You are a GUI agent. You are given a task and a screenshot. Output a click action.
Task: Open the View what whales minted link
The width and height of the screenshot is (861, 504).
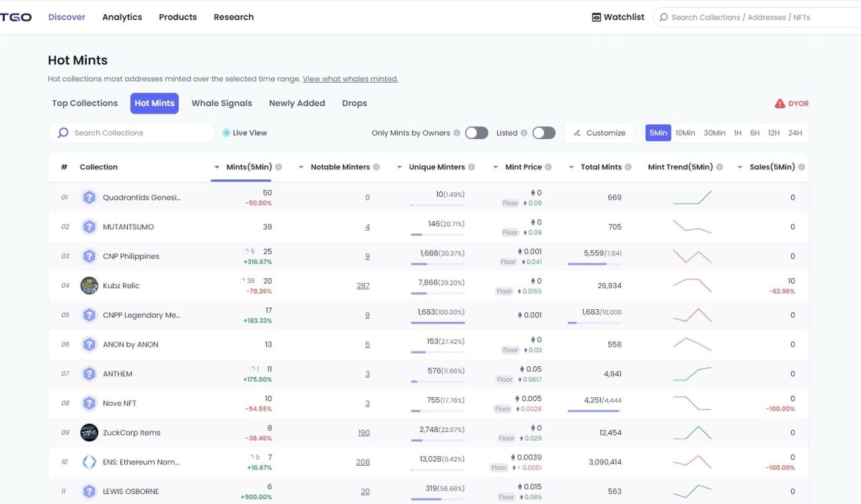click(350, 79)
